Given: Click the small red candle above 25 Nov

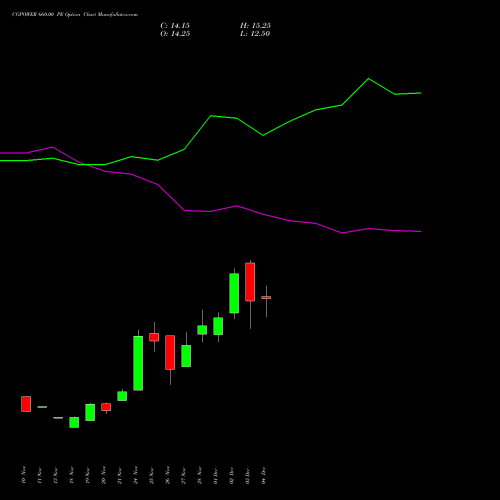Looking at the screenshot, I should tap(154, 337).
